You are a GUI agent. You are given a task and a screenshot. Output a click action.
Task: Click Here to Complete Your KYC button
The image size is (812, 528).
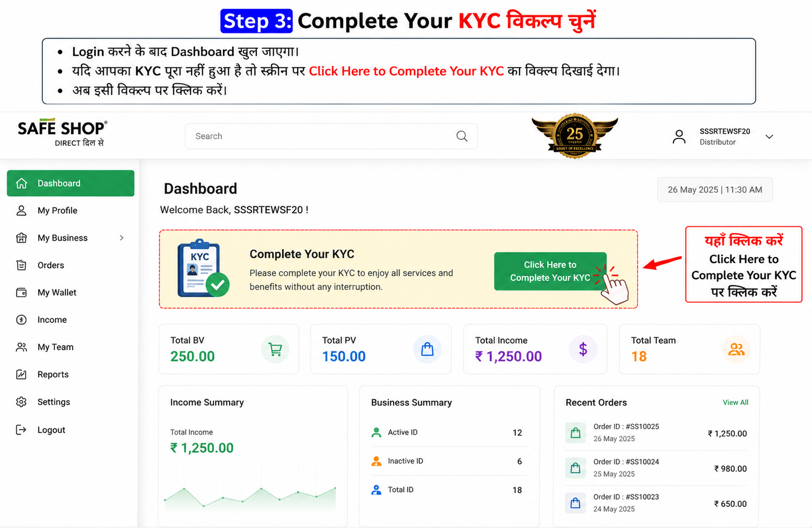click(x=550, y=271)
